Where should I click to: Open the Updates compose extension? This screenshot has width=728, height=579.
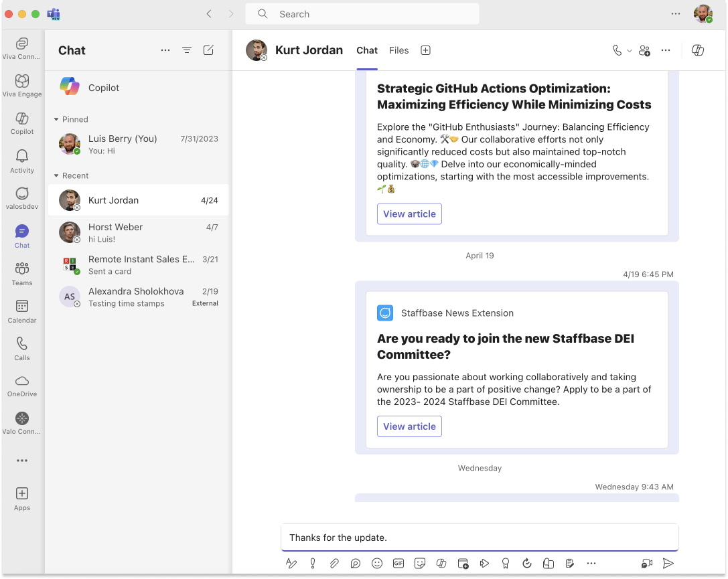(527, 563)
